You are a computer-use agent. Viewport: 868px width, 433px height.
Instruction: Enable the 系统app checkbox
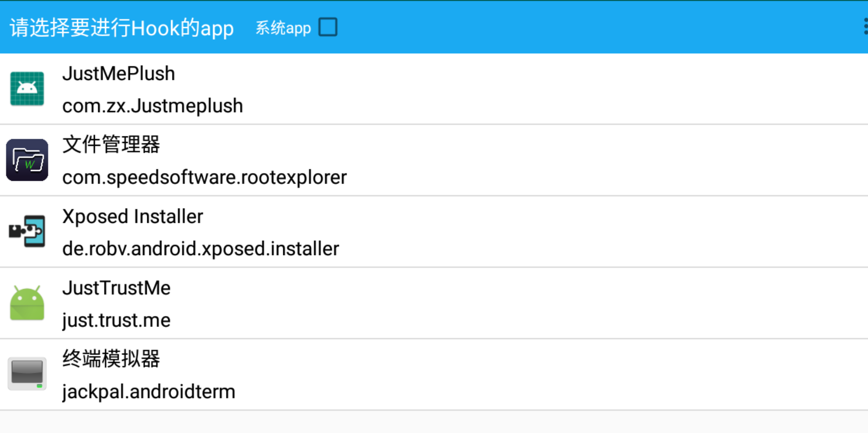click(328, 27)
